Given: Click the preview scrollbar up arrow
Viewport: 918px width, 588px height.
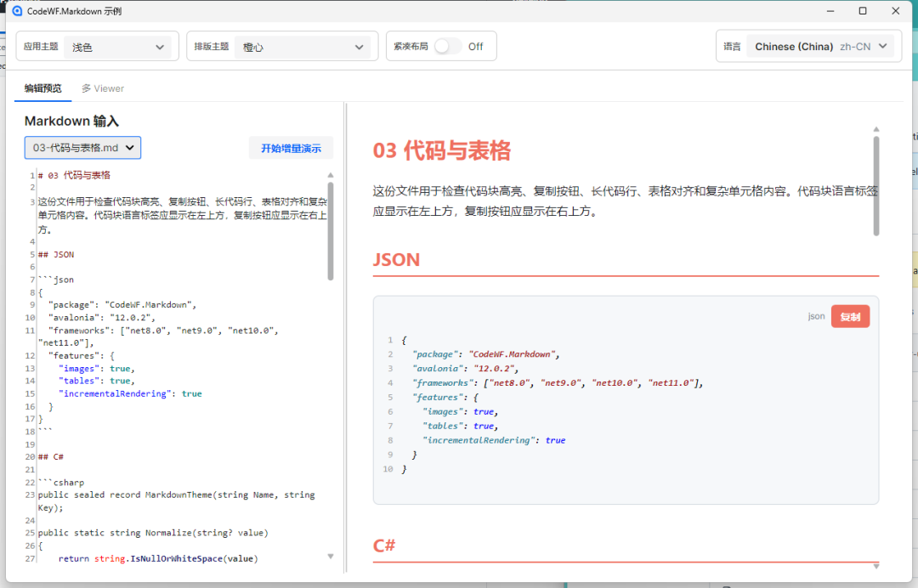Looking at the screenshot, I should coord(876,129).
